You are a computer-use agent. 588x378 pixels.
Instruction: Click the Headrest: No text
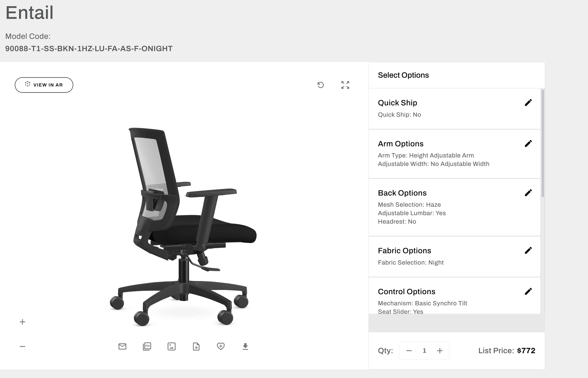(x=397, y=222)
